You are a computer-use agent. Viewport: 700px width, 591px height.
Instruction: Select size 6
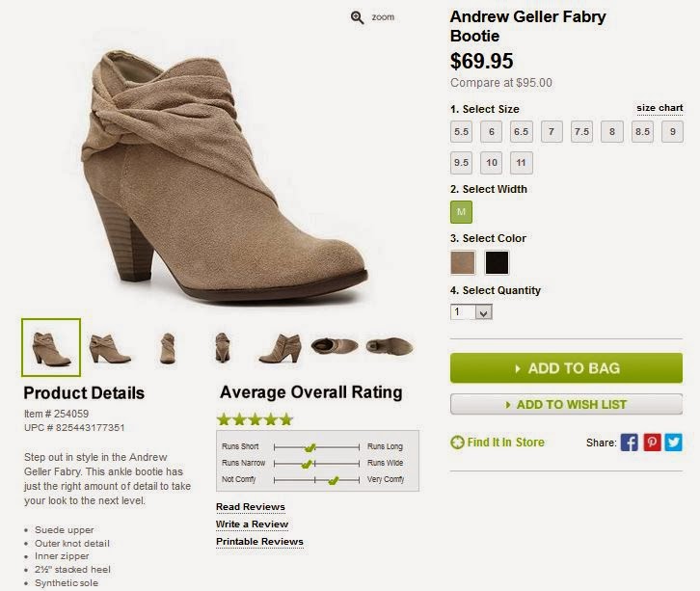tap(491, 132)
